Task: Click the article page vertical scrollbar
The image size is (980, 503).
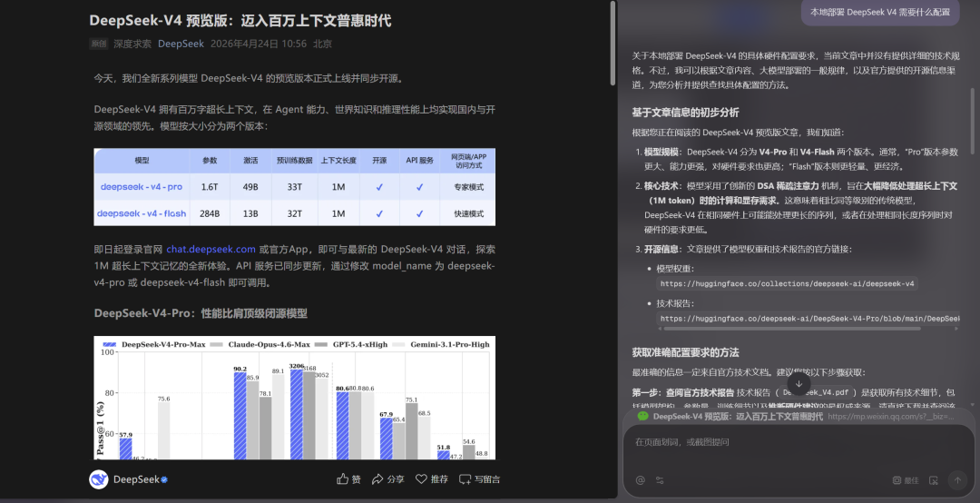Action: 613,44
